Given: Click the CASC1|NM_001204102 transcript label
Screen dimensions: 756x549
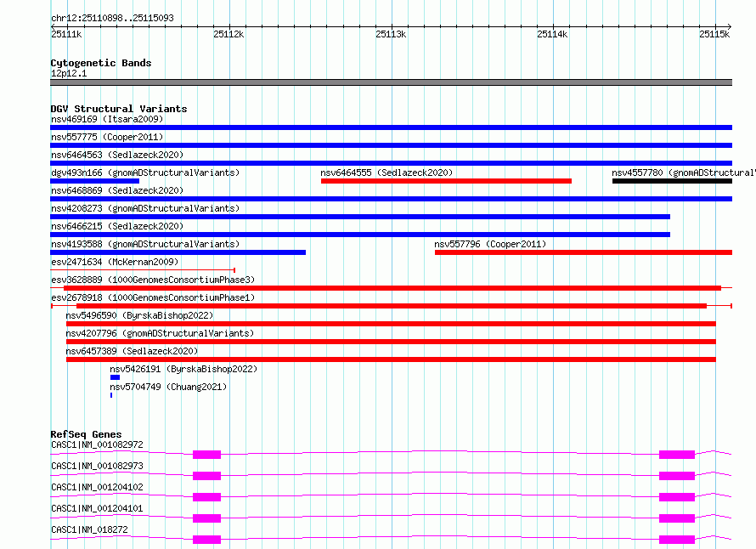Looking at the screenshot, I should (97, 487).
